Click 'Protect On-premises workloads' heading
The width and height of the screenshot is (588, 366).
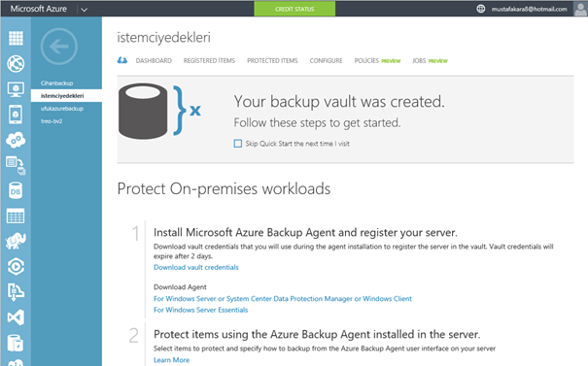(224, 188)
